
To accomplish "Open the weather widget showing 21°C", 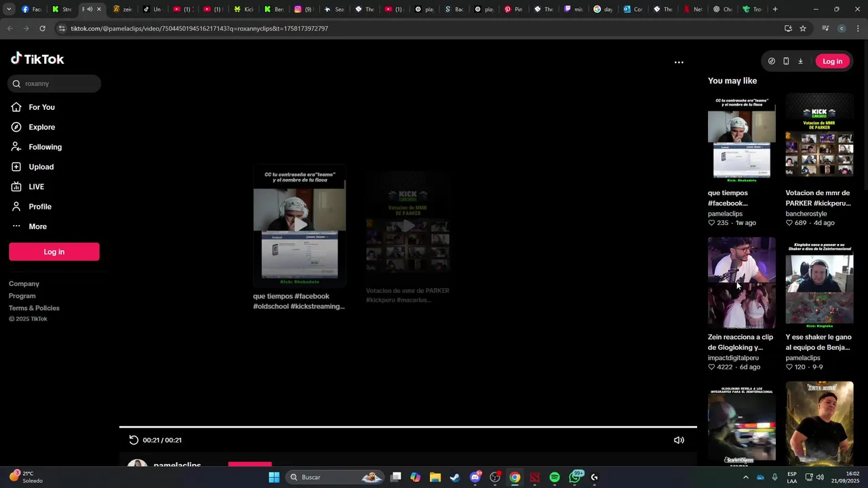I will click(26, 477).
